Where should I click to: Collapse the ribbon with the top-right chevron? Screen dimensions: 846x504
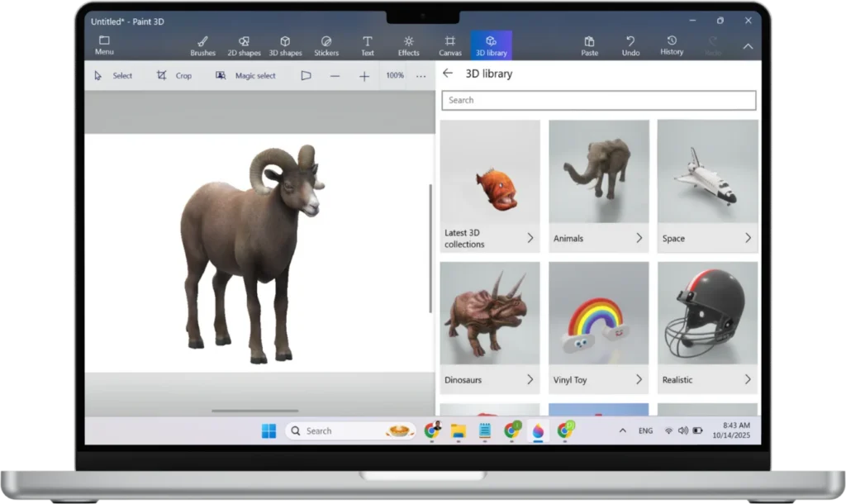tap(748, 46)
